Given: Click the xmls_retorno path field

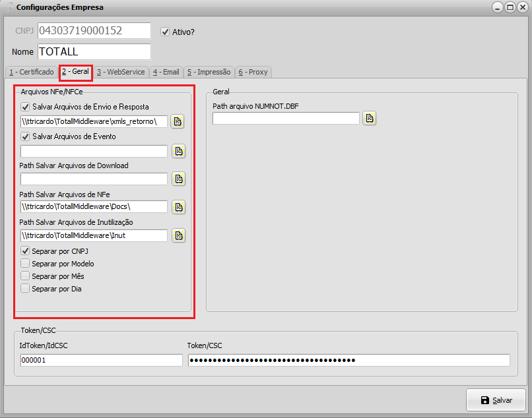Looking at the screenshot, I should pos(94,121).
